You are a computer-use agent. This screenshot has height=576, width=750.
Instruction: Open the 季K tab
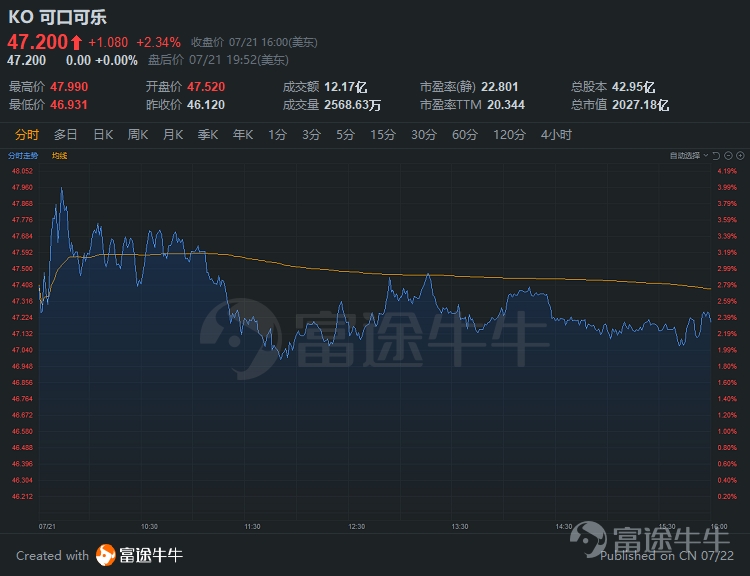pos(208,135)
